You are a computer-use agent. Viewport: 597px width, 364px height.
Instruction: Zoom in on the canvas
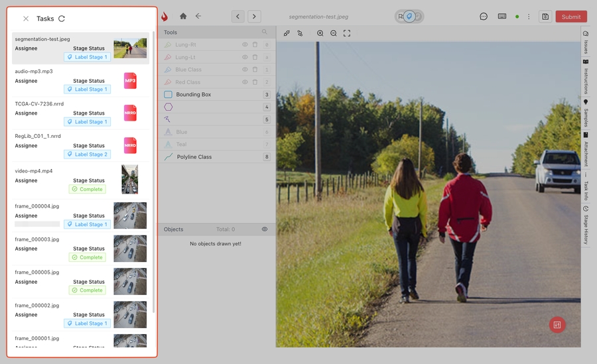coord(320,33)
